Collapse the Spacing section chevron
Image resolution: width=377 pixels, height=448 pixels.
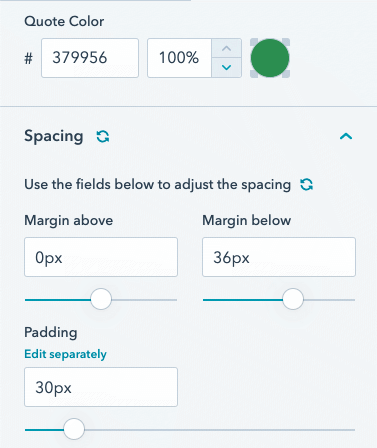(346, 136)
